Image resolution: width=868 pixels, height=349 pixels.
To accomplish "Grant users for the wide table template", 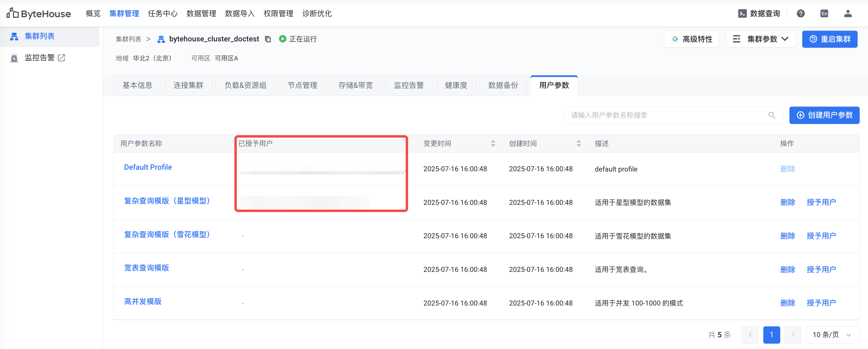I will pyautogui.click(x=821, y=269).
